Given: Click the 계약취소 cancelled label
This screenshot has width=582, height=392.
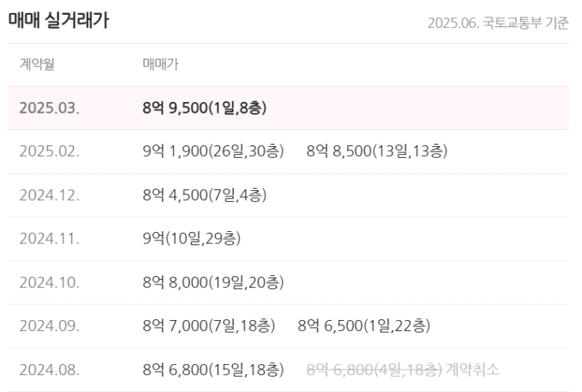Looking at the screenshot, I should 472,370.
